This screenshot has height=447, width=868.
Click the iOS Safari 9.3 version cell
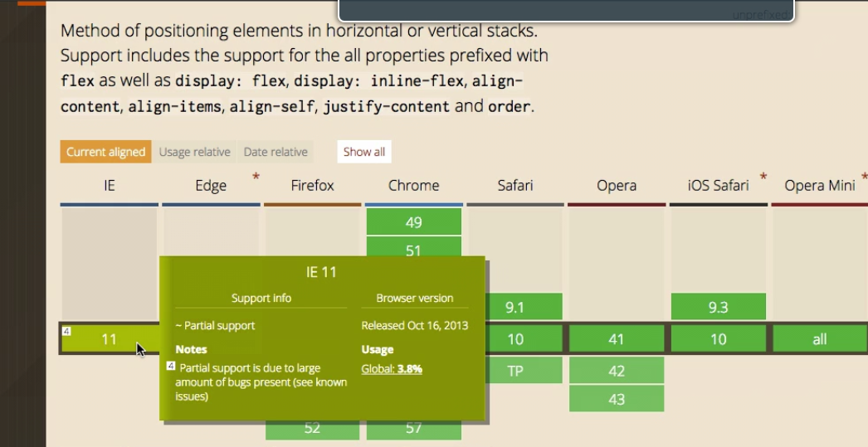tap(718, 307)
